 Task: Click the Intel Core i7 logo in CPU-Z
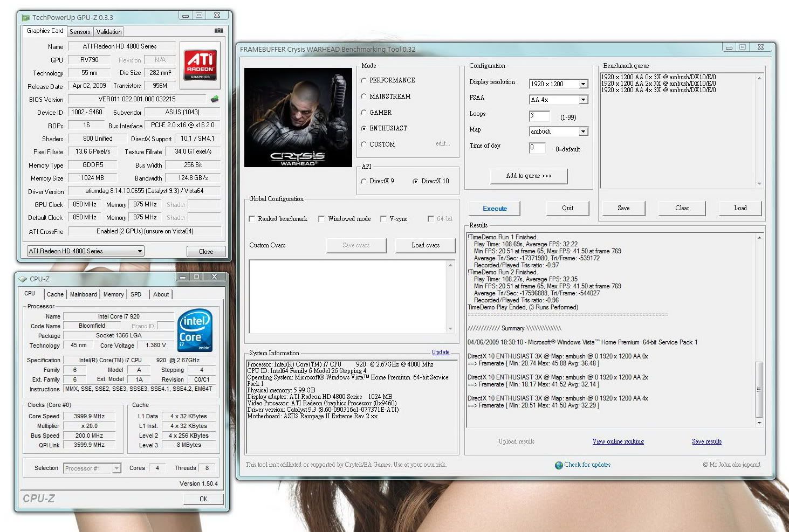point(195,330)
